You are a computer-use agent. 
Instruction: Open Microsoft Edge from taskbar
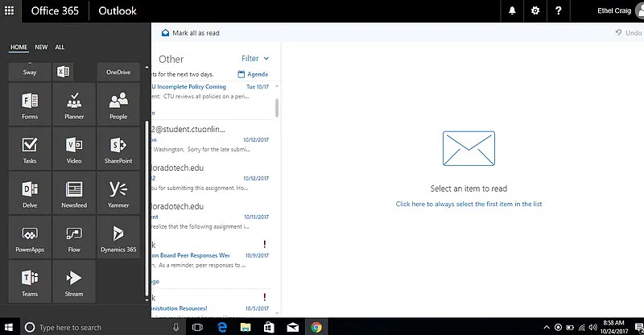pos(222,327)
